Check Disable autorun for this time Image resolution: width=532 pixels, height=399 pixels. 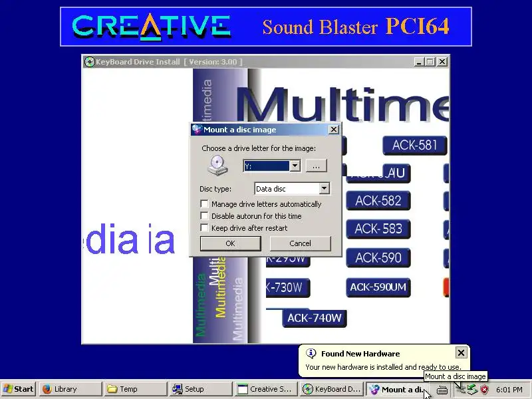204,215
